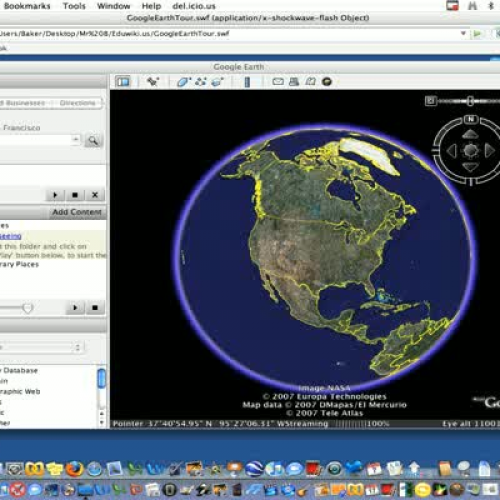This screenshot has height=500, width=500.
Task: Open iTunes from the Dock
Action: tap(274, 469)
